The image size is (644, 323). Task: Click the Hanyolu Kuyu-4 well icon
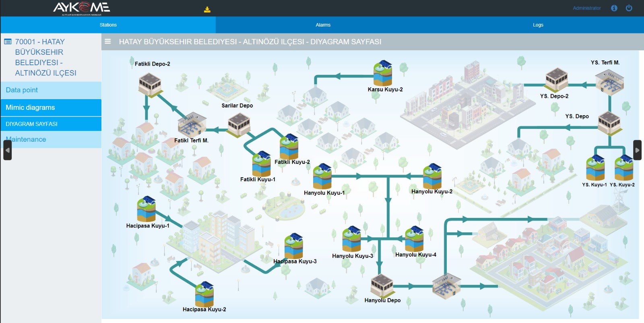click(x=414, y=238)
